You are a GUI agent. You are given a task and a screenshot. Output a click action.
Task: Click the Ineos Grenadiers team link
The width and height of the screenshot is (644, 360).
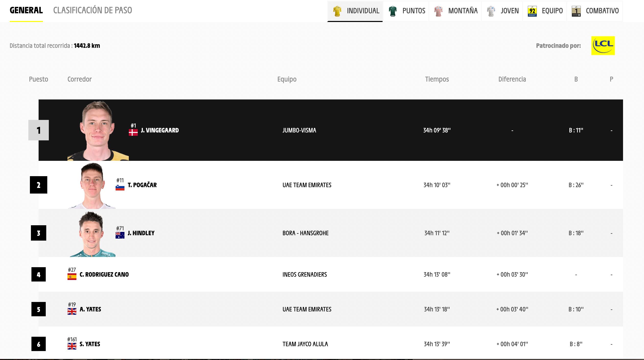pos(305,275)
